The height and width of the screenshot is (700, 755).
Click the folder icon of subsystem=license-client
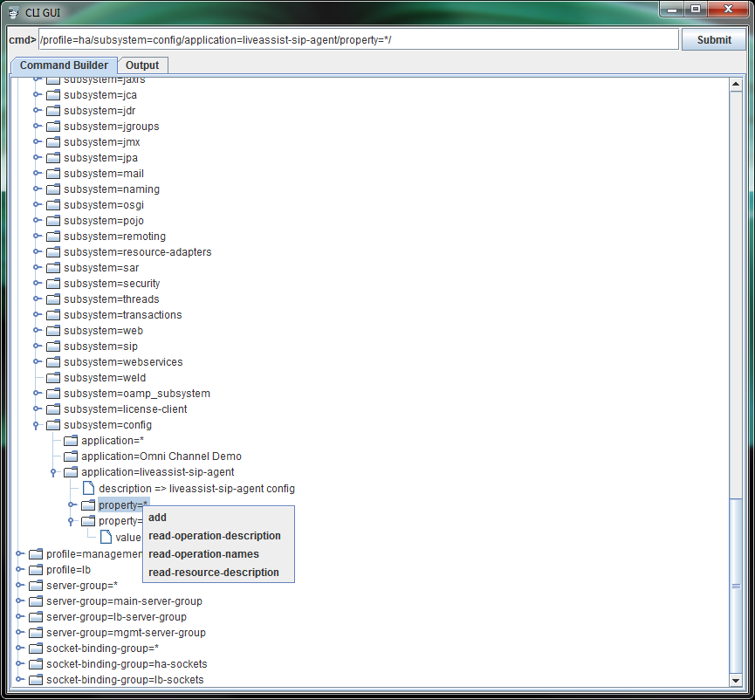tap(53, 409)
